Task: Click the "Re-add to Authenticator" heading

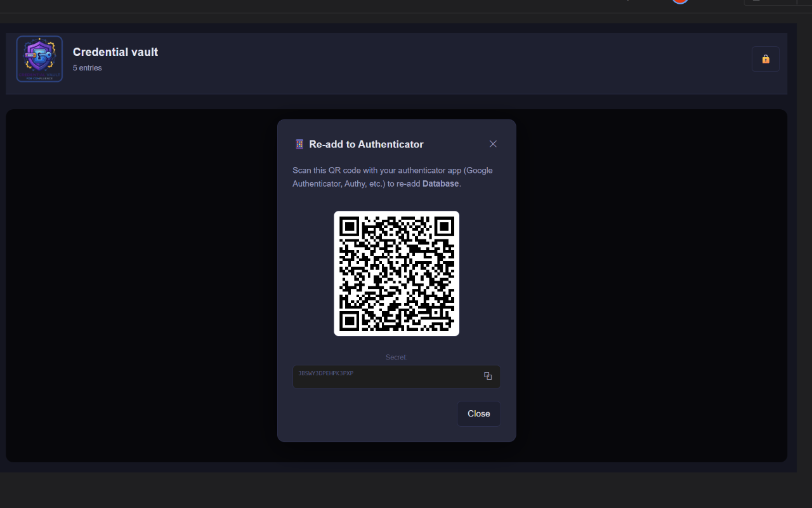Action: tap(366, 144)
